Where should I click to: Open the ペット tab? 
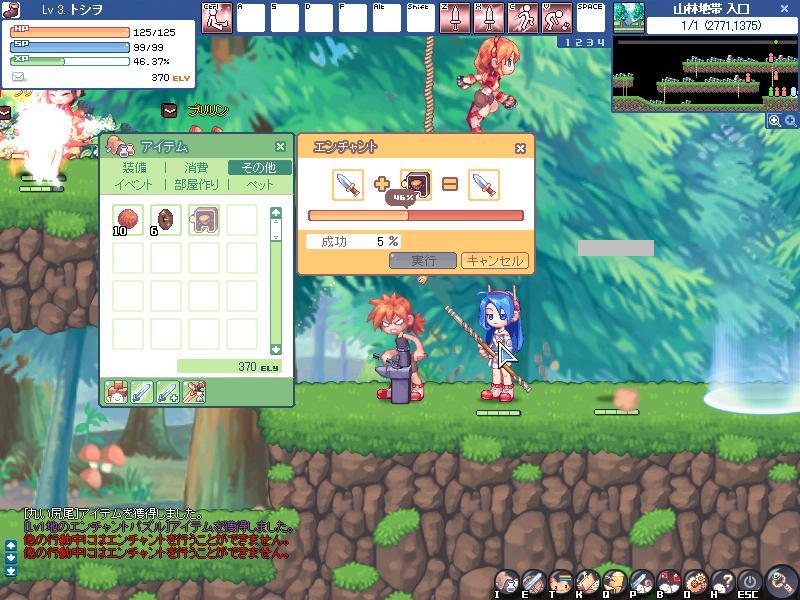tap(260, 184)
